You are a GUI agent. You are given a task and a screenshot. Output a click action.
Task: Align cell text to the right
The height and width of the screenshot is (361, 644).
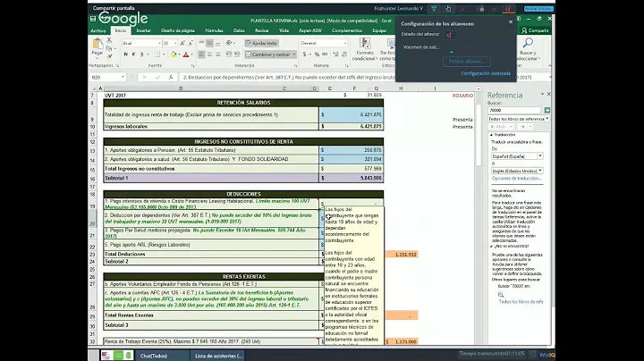coord(217,55)
